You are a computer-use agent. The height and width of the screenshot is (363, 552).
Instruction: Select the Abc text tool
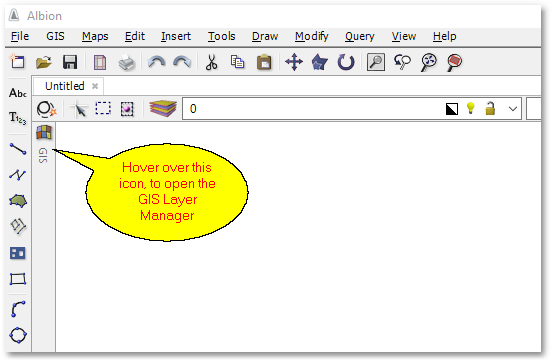18,93
